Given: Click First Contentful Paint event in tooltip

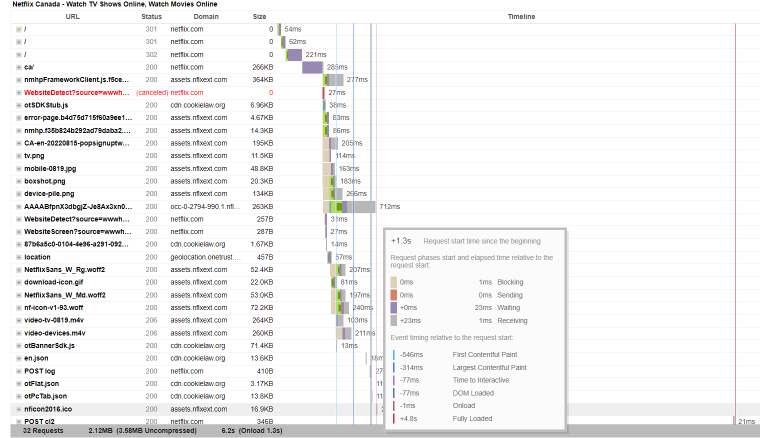Looking at the screenshot, I should coord(485,355).
